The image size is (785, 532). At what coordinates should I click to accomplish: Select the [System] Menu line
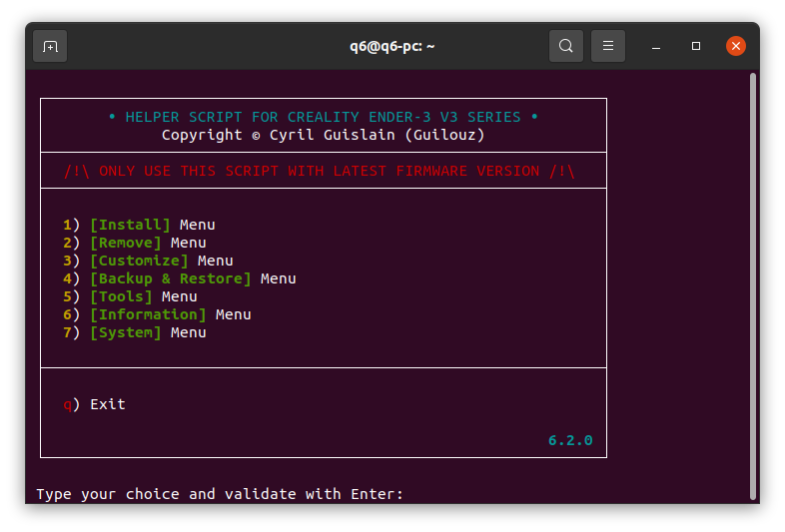(x=147, y=332)
